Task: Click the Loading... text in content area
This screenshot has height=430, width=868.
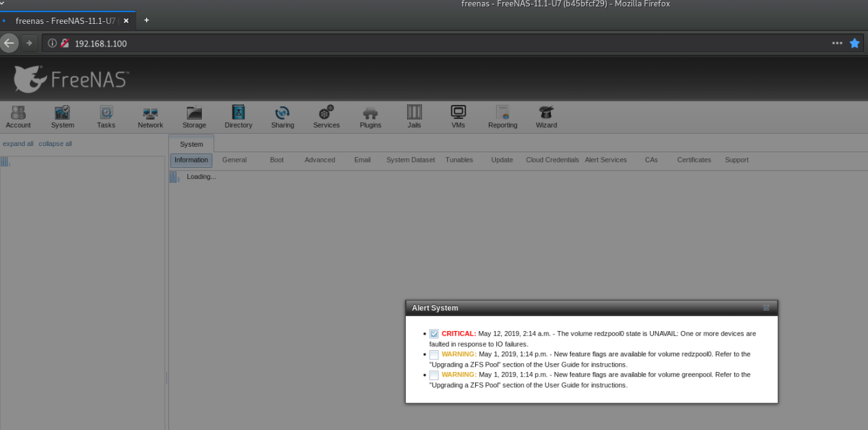Action: (x=201, y=177)
